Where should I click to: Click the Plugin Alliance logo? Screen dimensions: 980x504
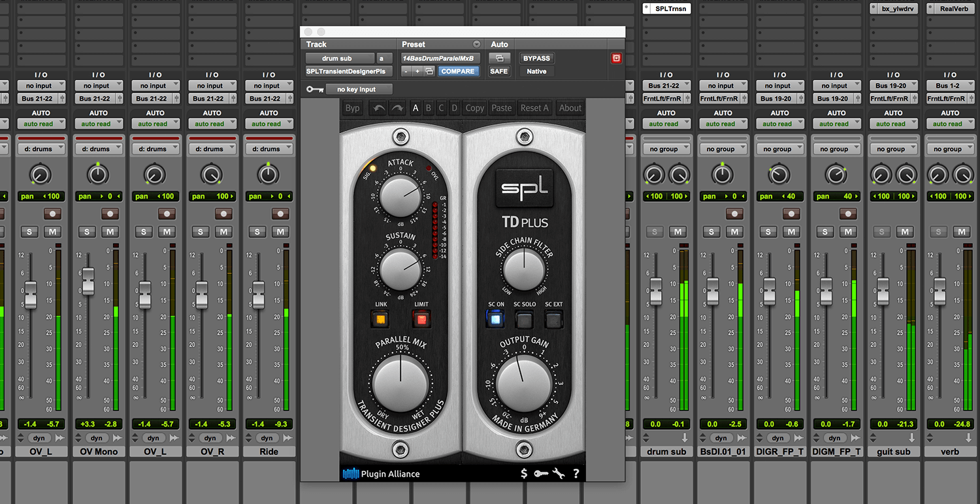(382, 474)
